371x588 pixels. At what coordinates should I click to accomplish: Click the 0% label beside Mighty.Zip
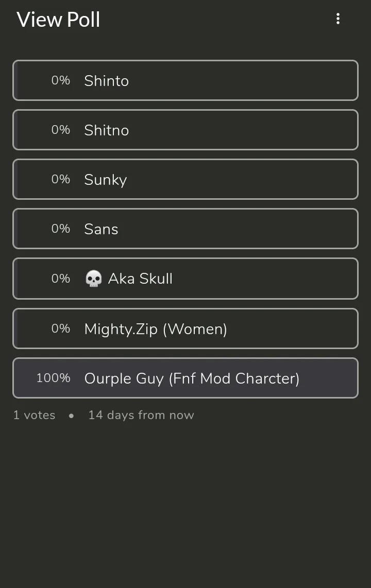pos(60,328)
